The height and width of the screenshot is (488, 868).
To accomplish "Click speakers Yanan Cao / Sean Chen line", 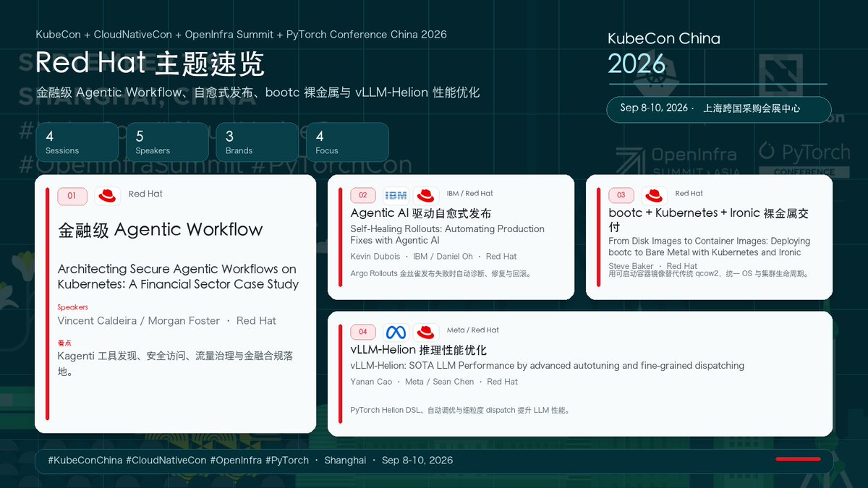I will tap(434, 382).
